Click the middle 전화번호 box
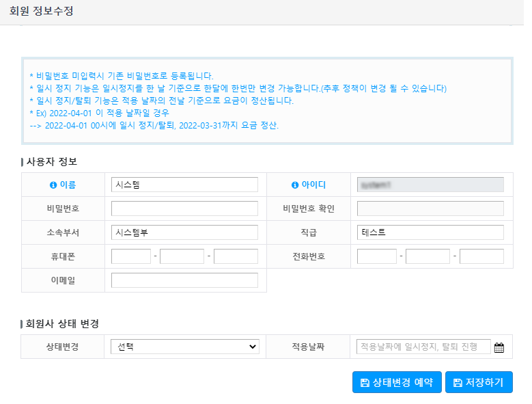532x404 pixels. (x=428, y=256)
